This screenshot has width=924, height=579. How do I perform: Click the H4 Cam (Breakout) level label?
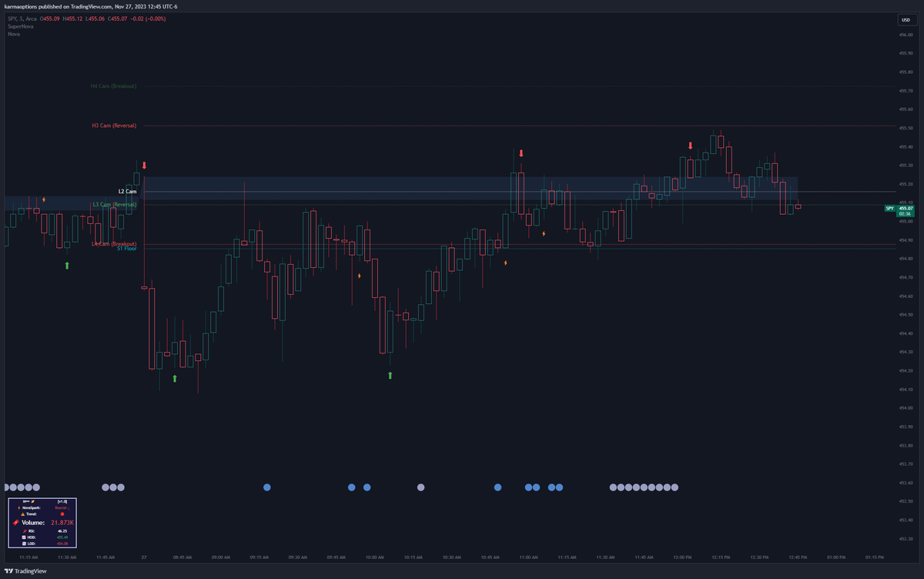(x=113, y=86)
